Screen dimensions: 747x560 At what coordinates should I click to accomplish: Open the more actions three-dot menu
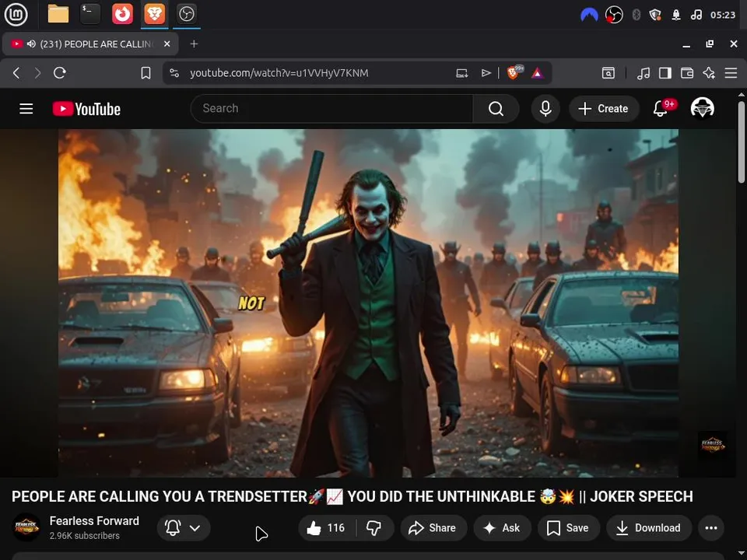coord(711,527)
